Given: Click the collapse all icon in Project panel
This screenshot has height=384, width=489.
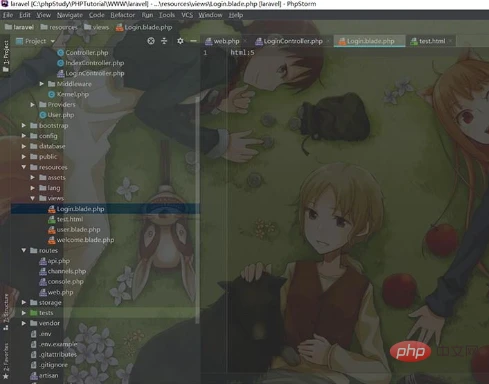Looking at the screenshot, I should pos(164,41).
